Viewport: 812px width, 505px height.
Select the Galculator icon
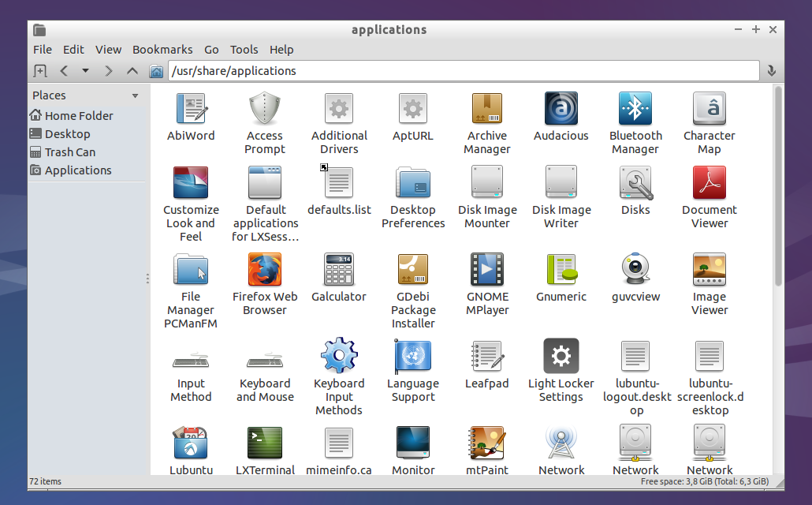click(x=339, y=269)
